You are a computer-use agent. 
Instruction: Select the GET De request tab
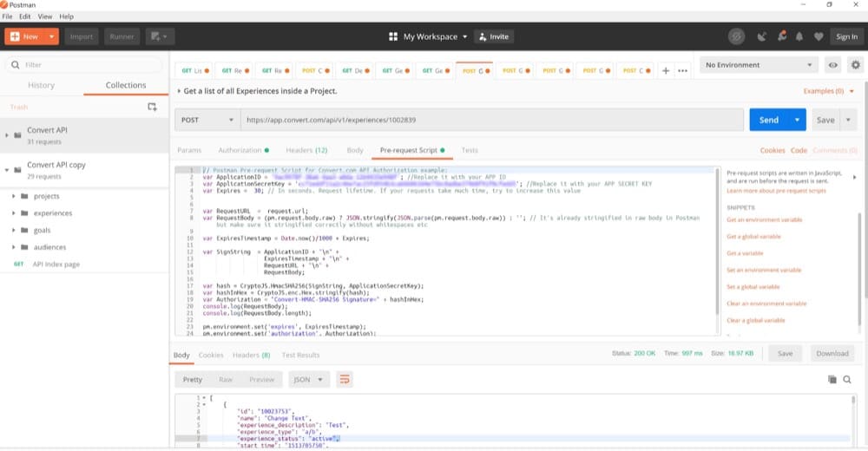coord(355,71)
